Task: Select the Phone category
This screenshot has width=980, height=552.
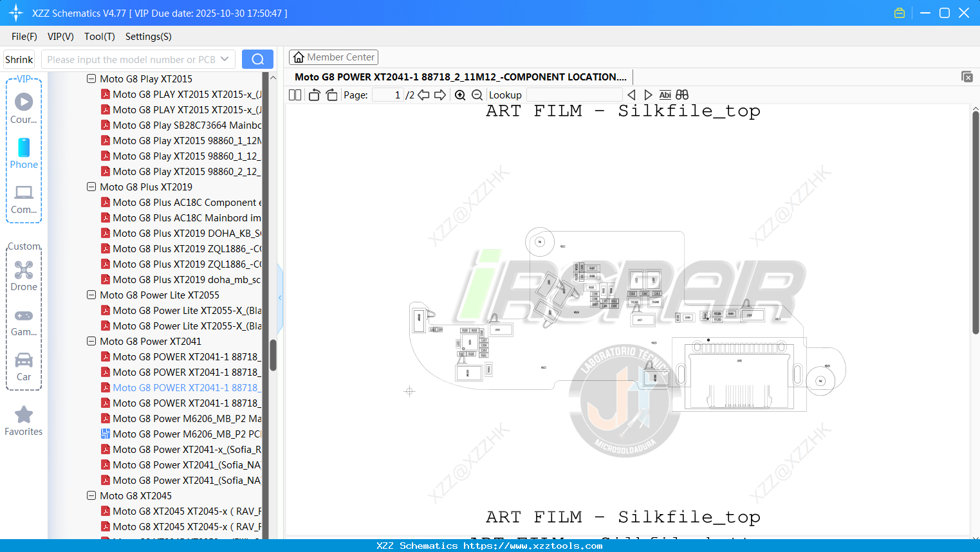Action: point(24,154)
